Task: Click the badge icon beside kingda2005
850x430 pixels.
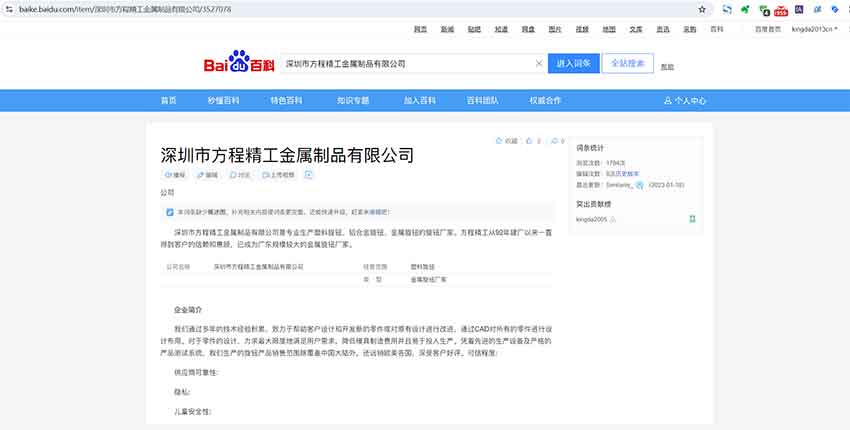Action: [613, 220]
